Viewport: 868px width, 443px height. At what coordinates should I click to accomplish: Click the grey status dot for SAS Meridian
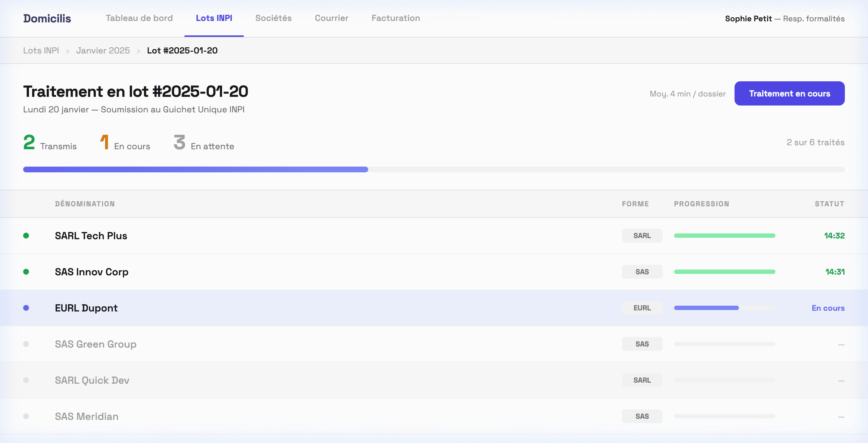[26, 416]
